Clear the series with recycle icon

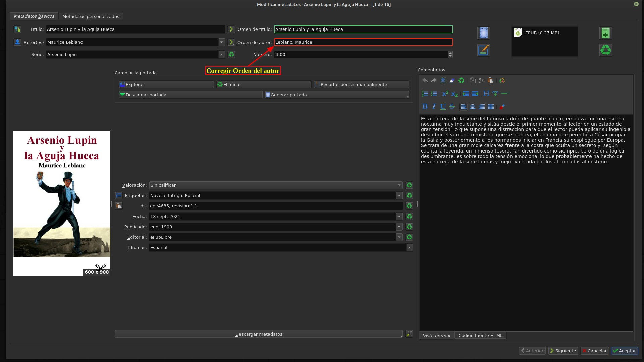pyautogui.click(x=231, y=54)
